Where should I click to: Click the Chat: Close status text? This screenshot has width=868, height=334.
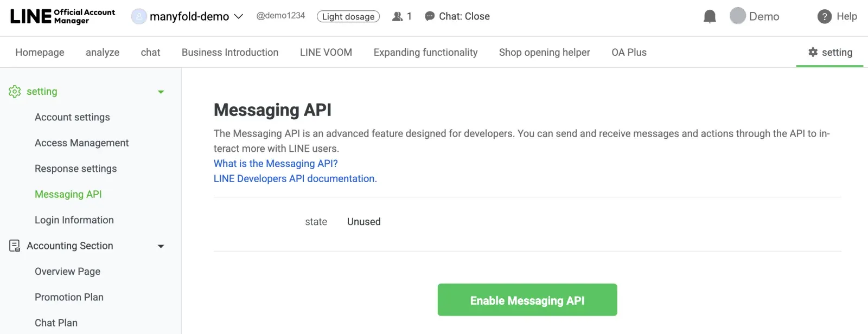tap(464, 16)
